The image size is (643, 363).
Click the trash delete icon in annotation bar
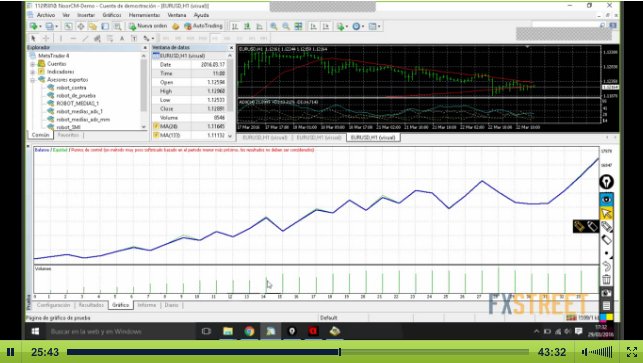(x=606, y=280)
